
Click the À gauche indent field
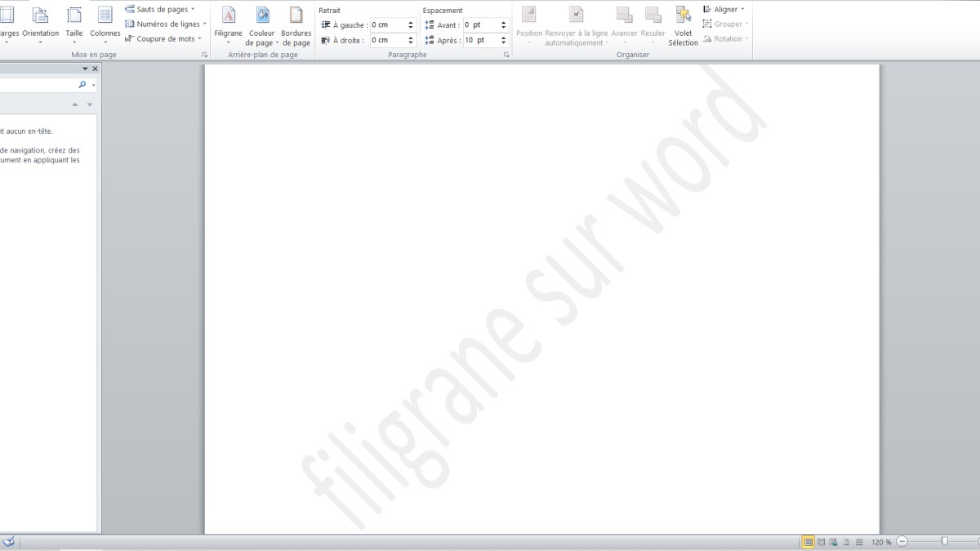click(x=388, y=25)
